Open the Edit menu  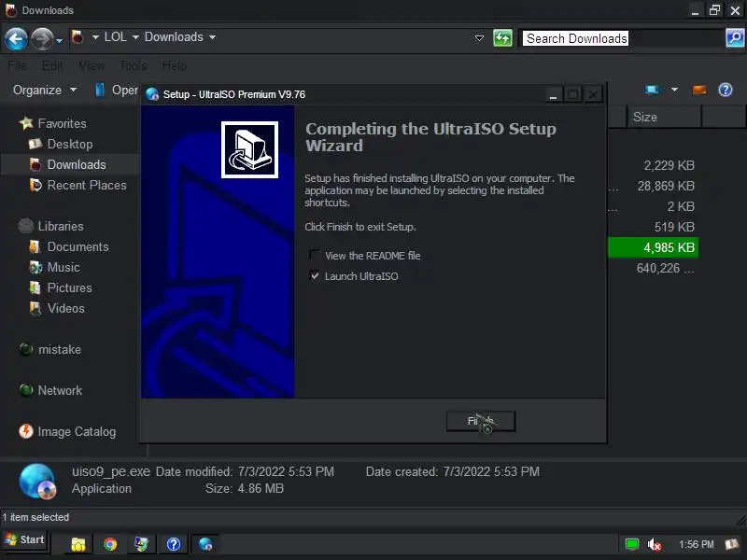(x=52, y=65)
